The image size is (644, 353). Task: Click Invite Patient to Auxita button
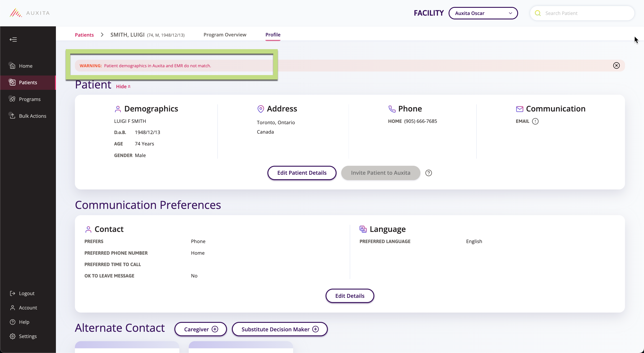(381, 173)
